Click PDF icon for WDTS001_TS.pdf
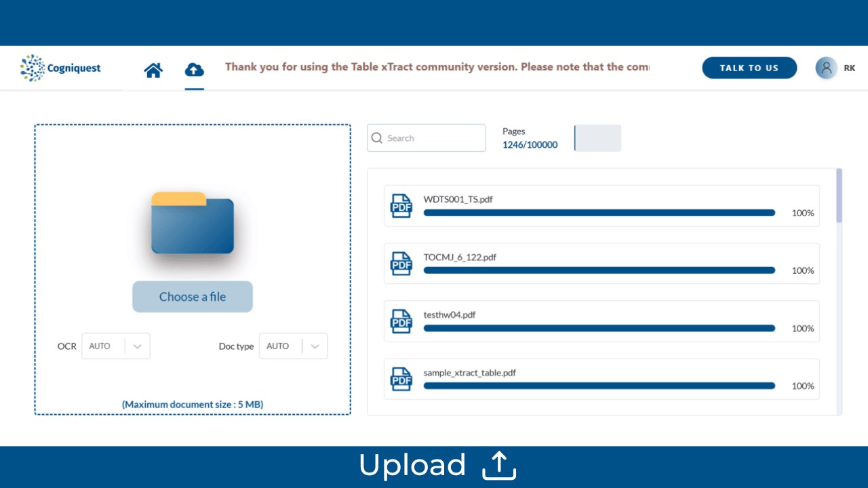 pos(401,206)
